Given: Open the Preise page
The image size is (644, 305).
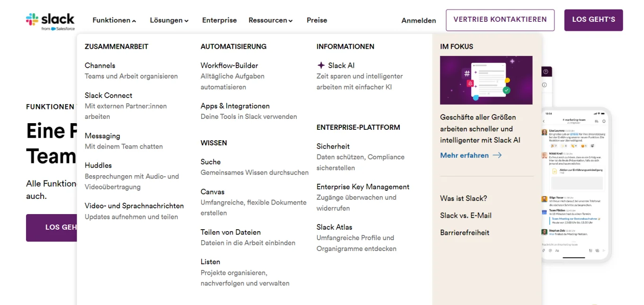Looking at the screenshot, I should (317, 20).
